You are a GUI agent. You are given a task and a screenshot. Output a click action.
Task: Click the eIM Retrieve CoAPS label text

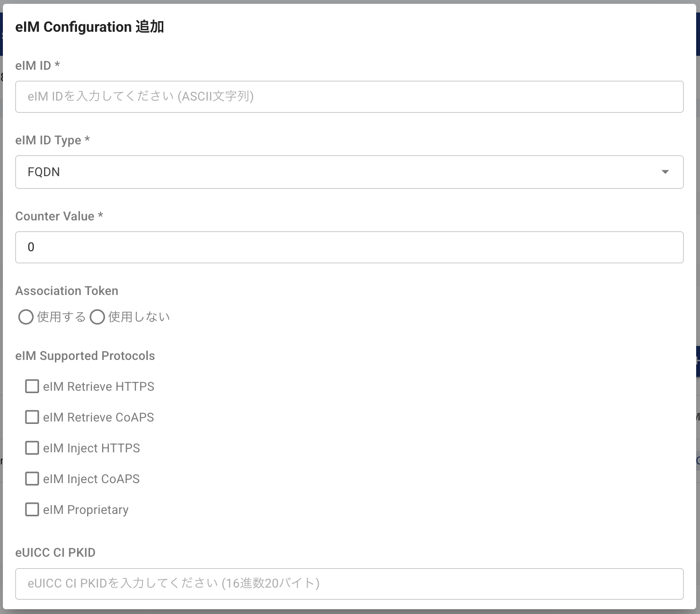[x=99, y=418]
